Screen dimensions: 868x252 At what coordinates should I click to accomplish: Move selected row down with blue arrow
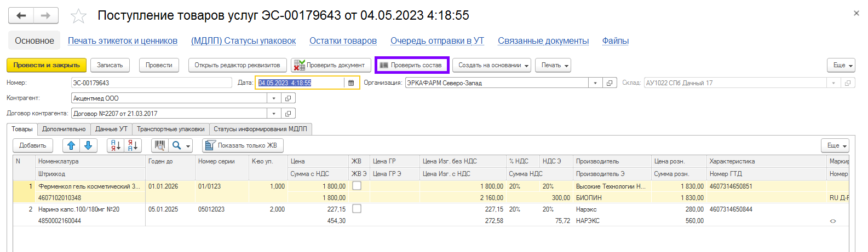tap(88, 145)
